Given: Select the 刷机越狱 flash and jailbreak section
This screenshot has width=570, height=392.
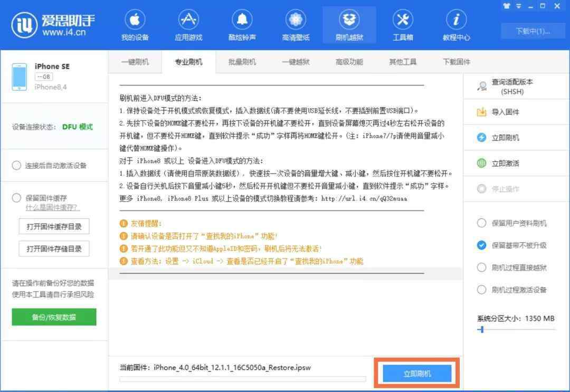Looking at the screenshot, I should 349,25.
